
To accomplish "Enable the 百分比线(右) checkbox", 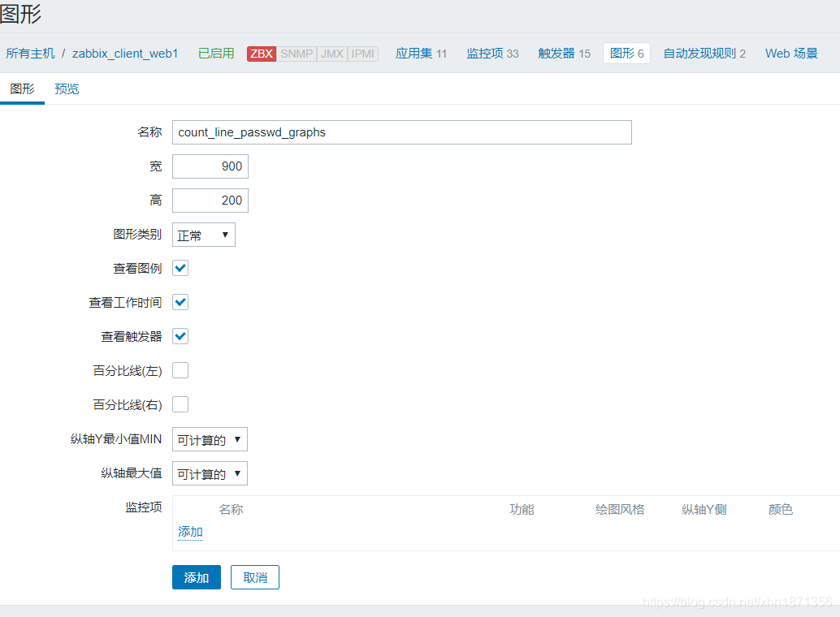I will [x=180, y=404].
